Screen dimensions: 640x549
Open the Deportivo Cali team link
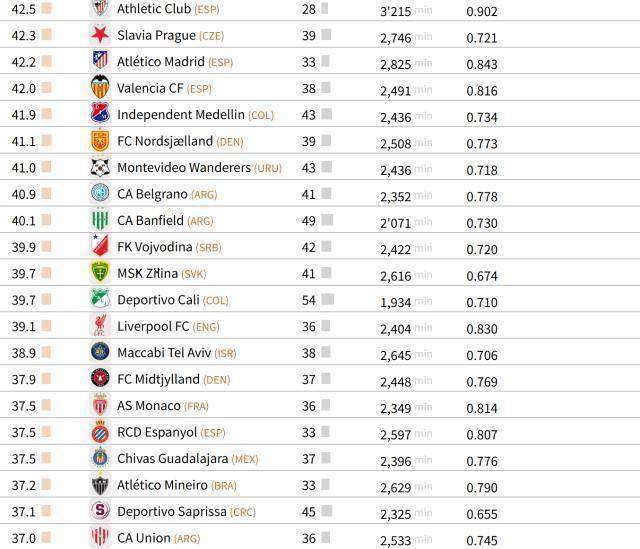coord(158,300)
